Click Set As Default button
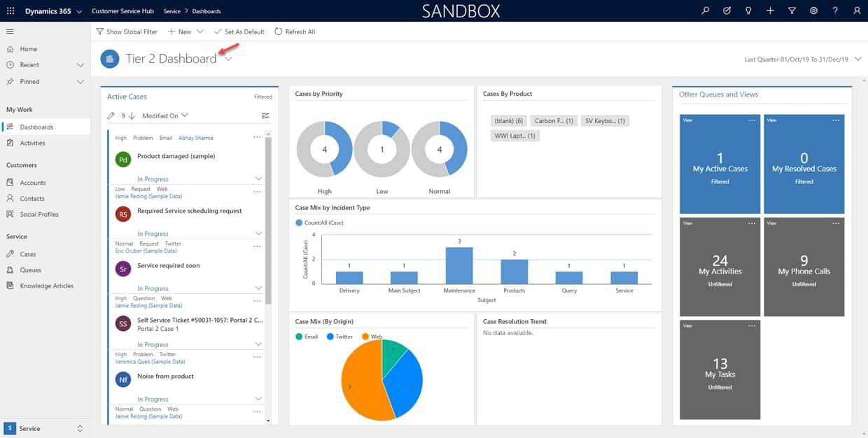868x438 pixels. pyautogui.click(x=239, y=31)
